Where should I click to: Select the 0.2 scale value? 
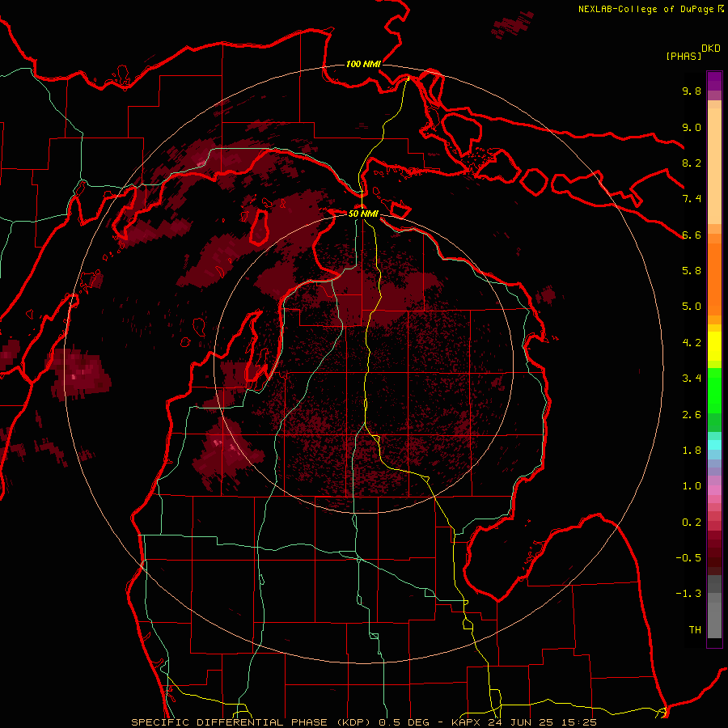692,522
